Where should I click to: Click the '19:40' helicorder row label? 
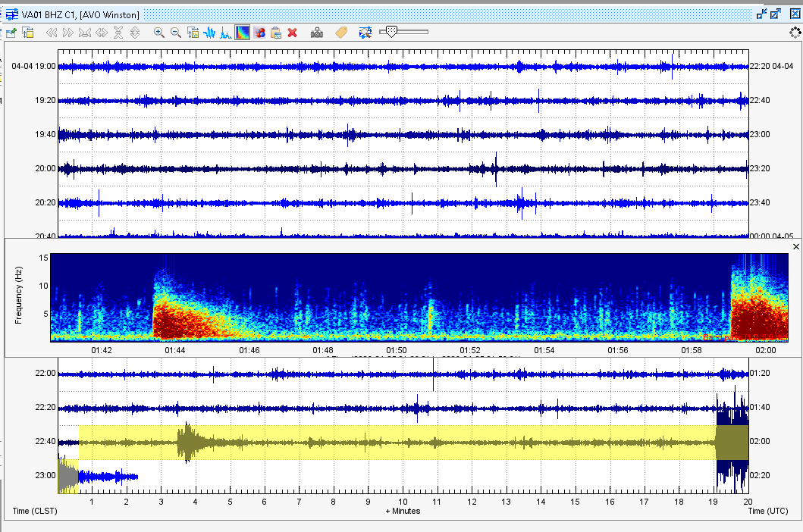(x=45, y=134)
